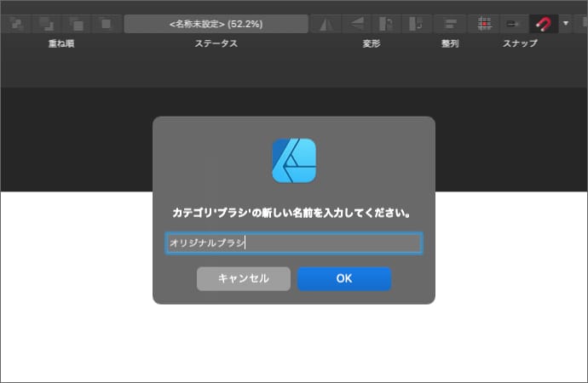Flip the selection vertically

pos(357,23)
